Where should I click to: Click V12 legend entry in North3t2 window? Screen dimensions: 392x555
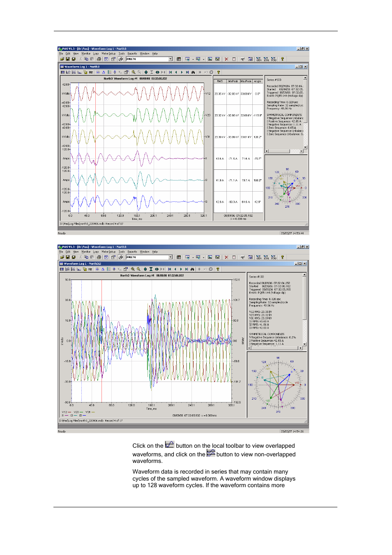point(67,412)
